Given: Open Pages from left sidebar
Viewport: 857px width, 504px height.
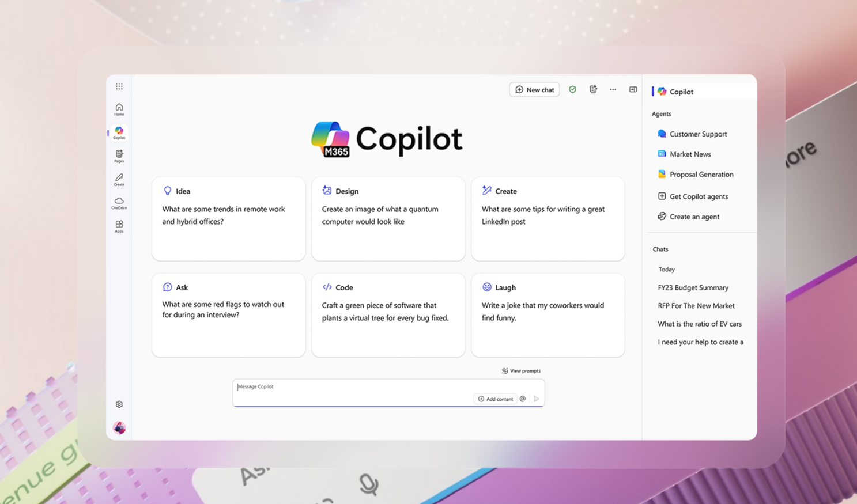Looking at the screenshot, I should click(x=119, y=156).
